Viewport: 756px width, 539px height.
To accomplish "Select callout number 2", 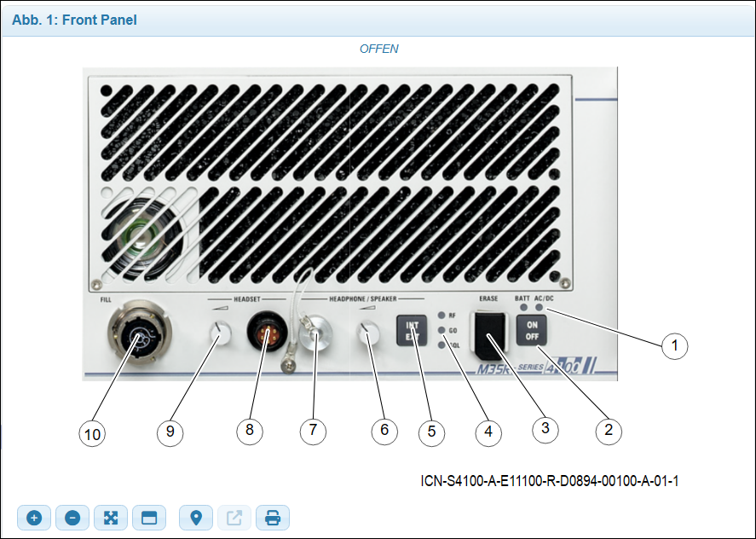I will [609, 430].
